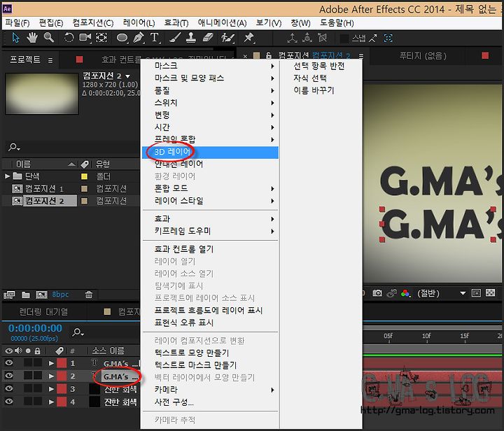Open the project search dropdown magnifier
Screen dimensions: 504x431
click(14, 148)
